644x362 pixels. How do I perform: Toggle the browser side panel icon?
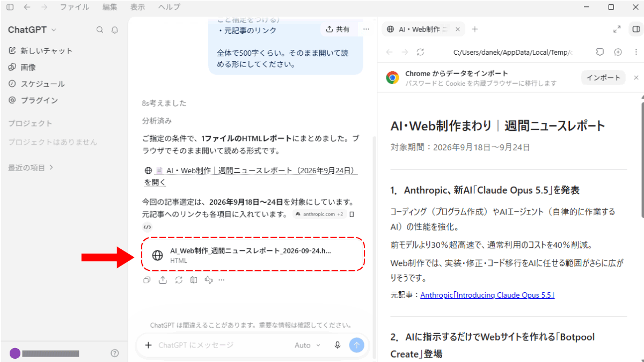(636, 29)
